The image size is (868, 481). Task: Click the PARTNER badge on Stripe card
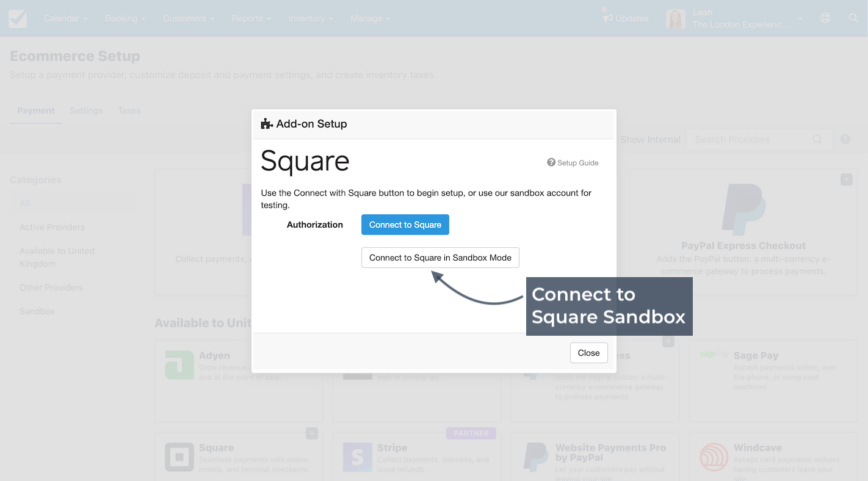tap(471, 433)
